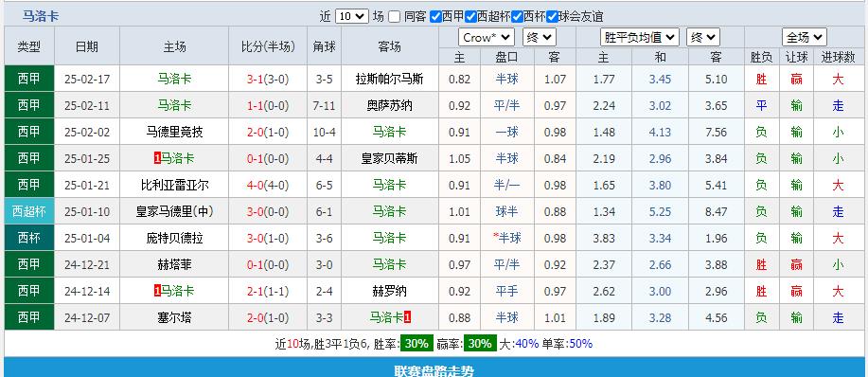Click 赫塔菲 home team link

click(174, 265)
